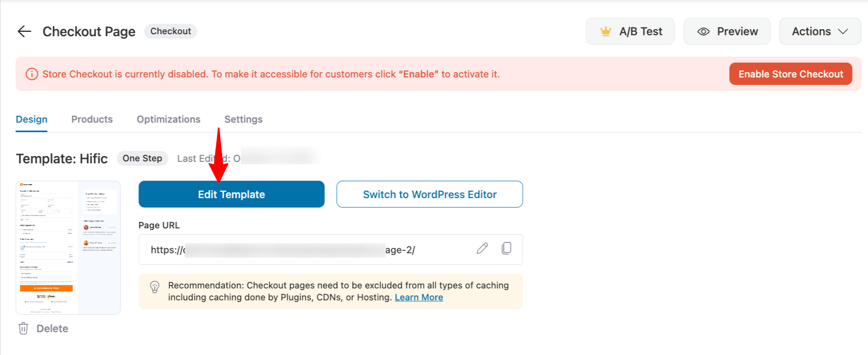Delete the template using the trash icon
The image size is (868, 355).
click(23, 328)
